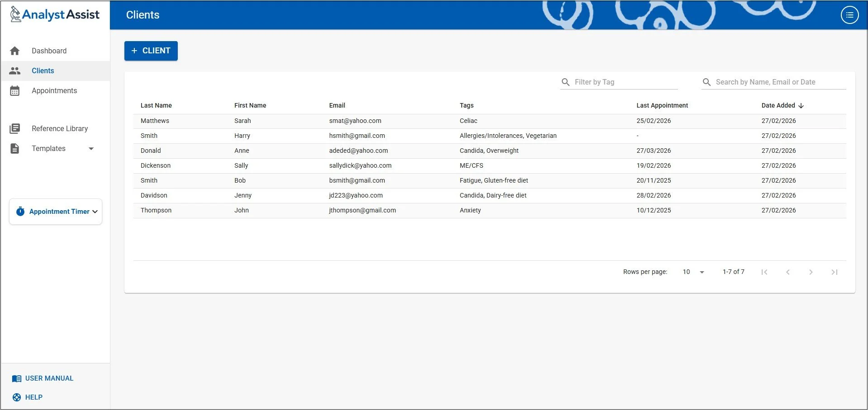Select Clients in the navigation menu
Viewport: 868px width, 410px height.
point(43,71)
